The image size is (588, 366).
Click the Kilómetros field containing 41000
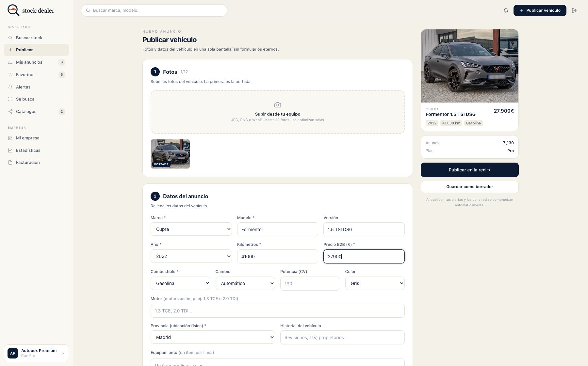click(278, 257)
